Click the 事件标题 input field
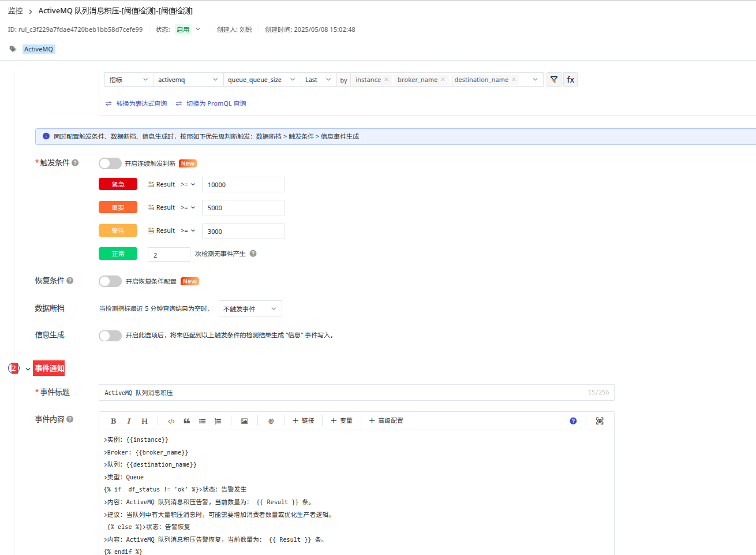This screenshot has height=555, width=756. pos(357,393)
